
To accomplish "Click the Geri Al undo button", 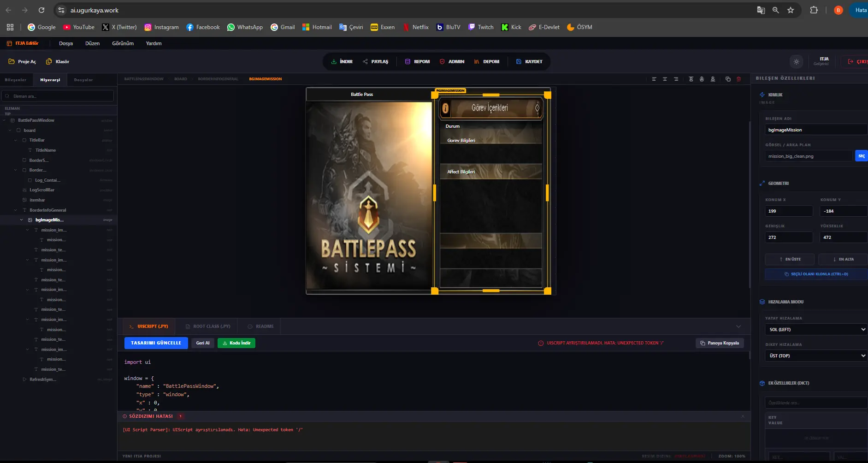I will (203, 343).
